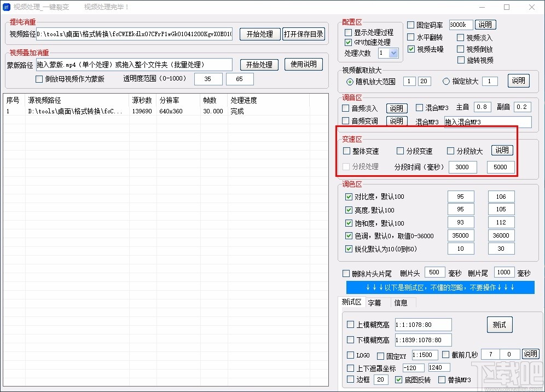
Task: Open the 处理次数 dropdown
Action: coord(393,53)
